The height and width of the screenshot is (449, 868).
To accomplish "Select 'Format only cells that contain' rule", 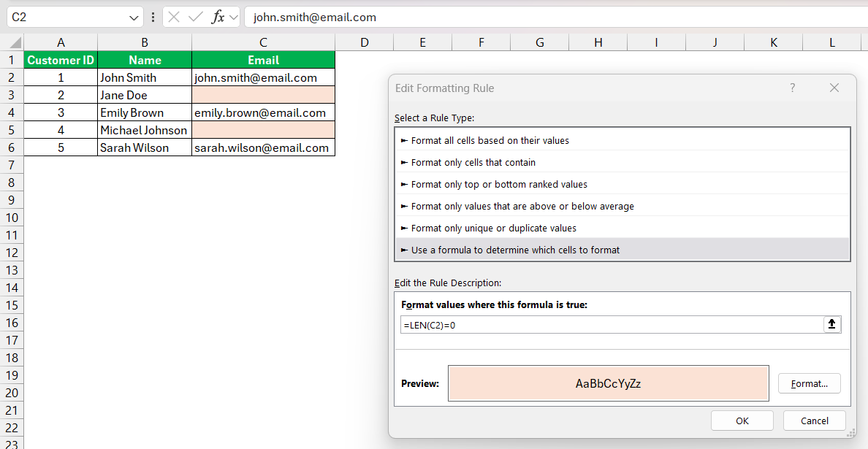I will pyautogui.click(x=623, y=163).
